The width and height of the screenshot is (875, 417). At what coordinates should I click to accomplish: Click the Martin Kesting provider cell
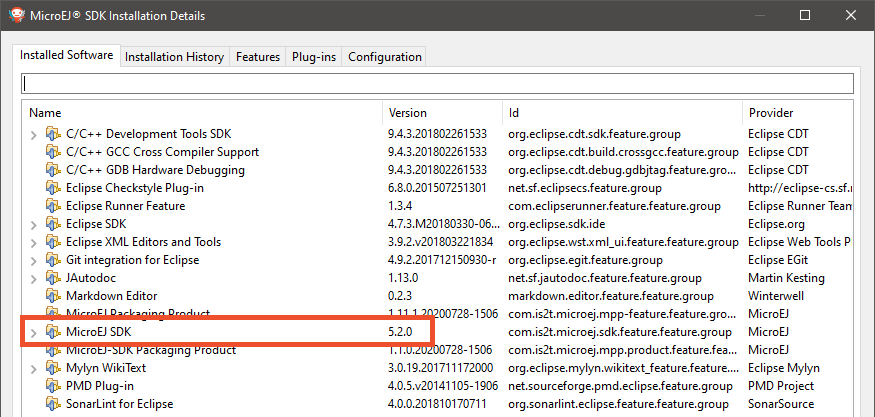(786, 278)
